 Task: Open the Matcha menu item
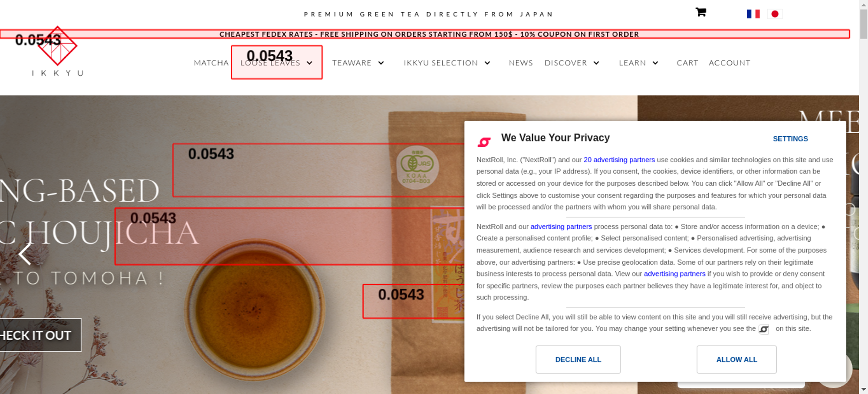[x=211, y=63]
